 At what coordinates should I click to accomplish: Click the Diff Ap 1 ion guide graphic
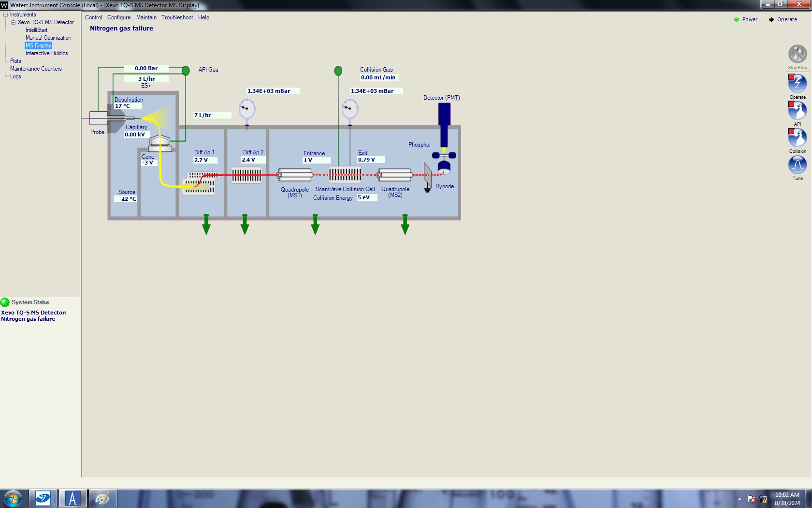200,183
